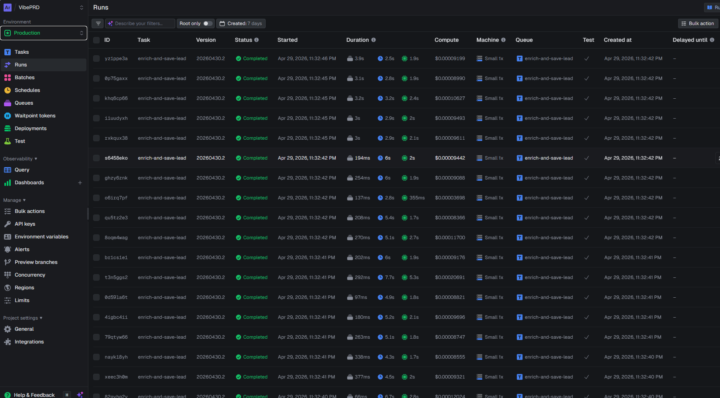720x398 pixels.
Task: Open the Created 7 days filter
Action: click(x=241, y=23)
